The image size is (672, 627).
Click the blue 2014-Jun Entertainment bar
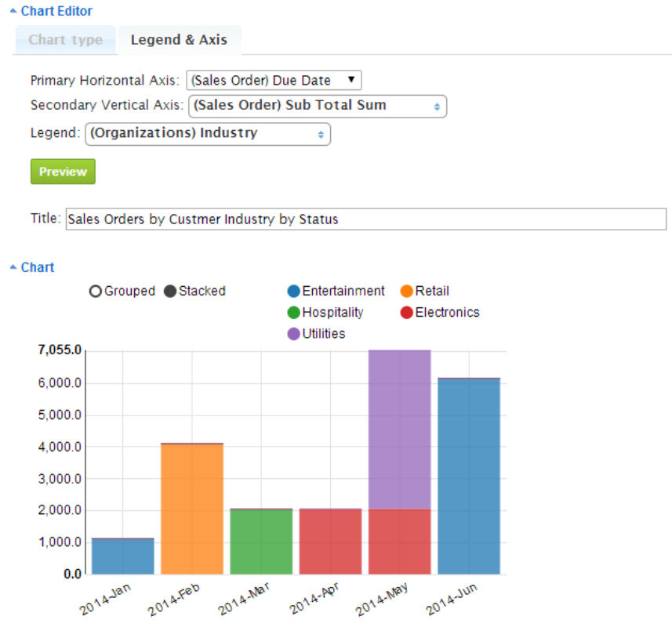click(x=468, y=477)
